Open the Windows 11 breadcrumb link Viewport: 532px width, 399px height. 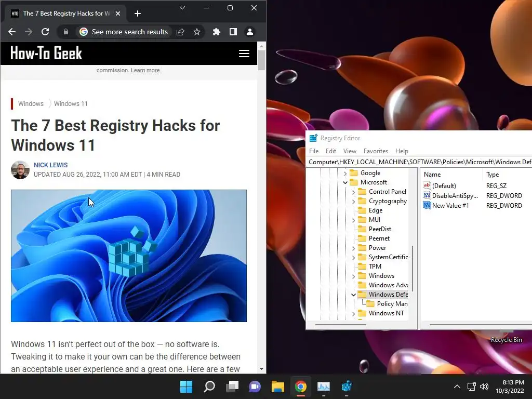[71, 104]
